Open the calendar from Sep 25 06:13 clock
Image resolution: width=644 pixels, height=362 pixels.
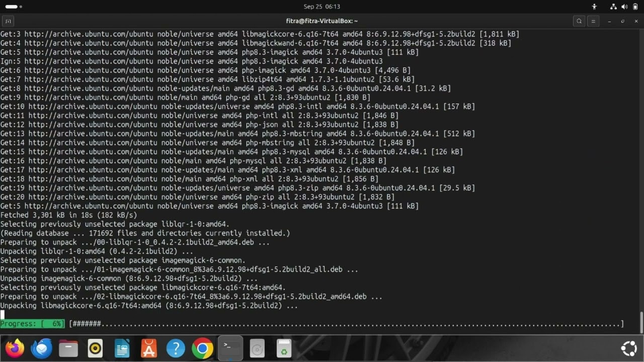(322, 7)
